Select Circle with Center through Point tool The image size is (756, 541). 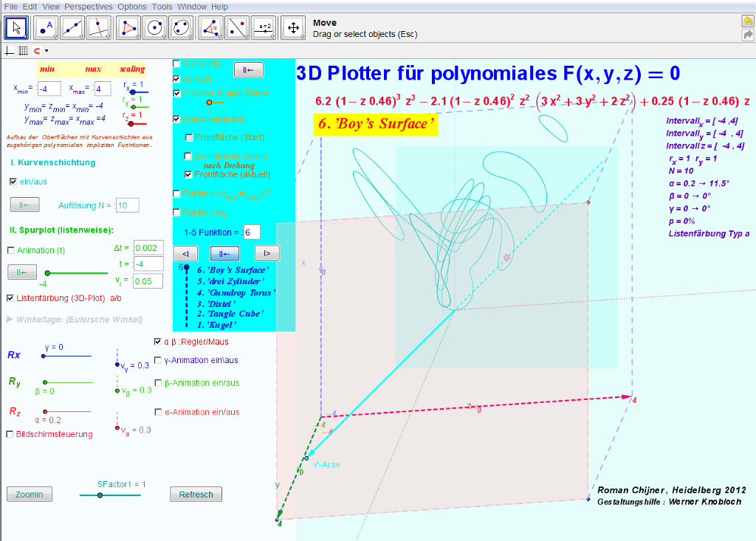click(x=155, y=27)
